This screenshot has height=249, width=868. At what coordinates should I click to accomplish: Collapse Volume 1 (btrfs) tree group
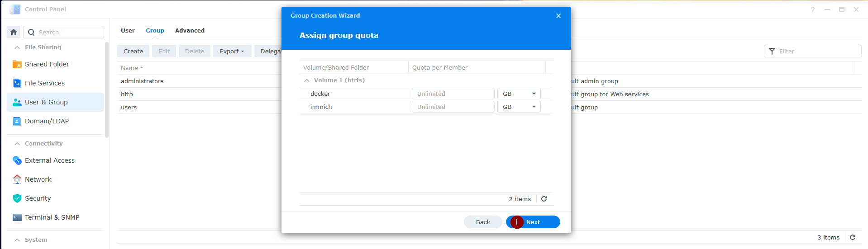pyautogui.click(x=307, y=80)
